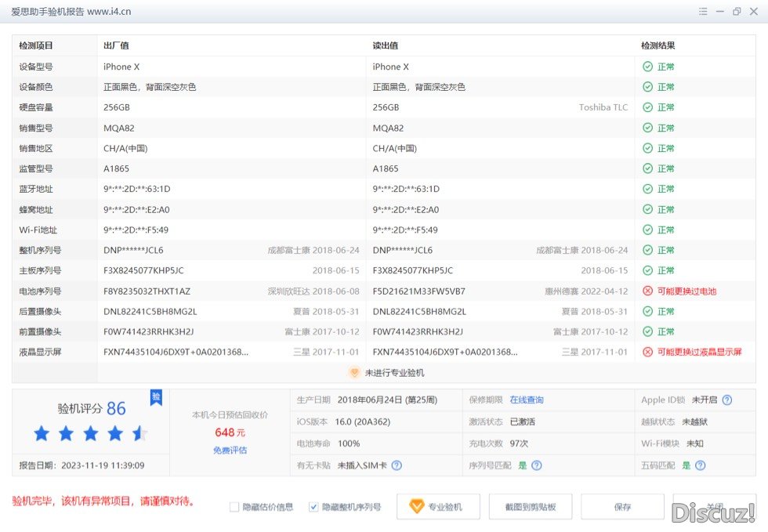Screen dimensions: 768x532
Task: Click help icon beside 五码匹配
Action: (701, 465)
